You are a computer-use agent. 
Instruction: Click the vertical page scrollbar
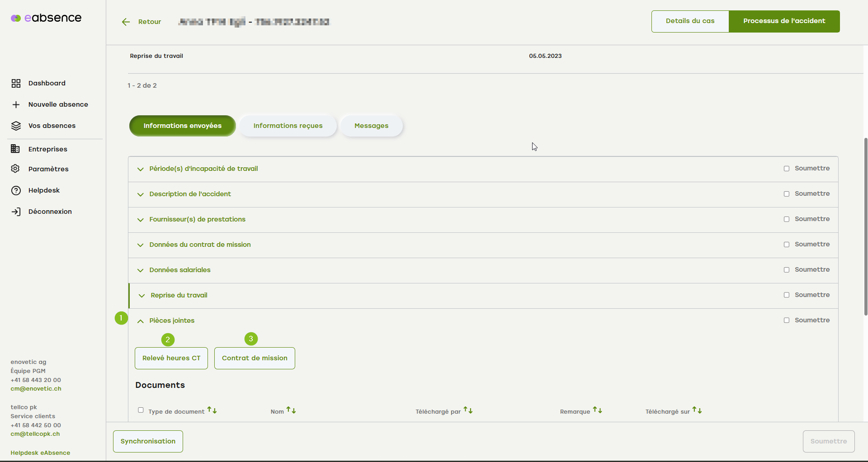pyautogui.click(x=865, y=226)
